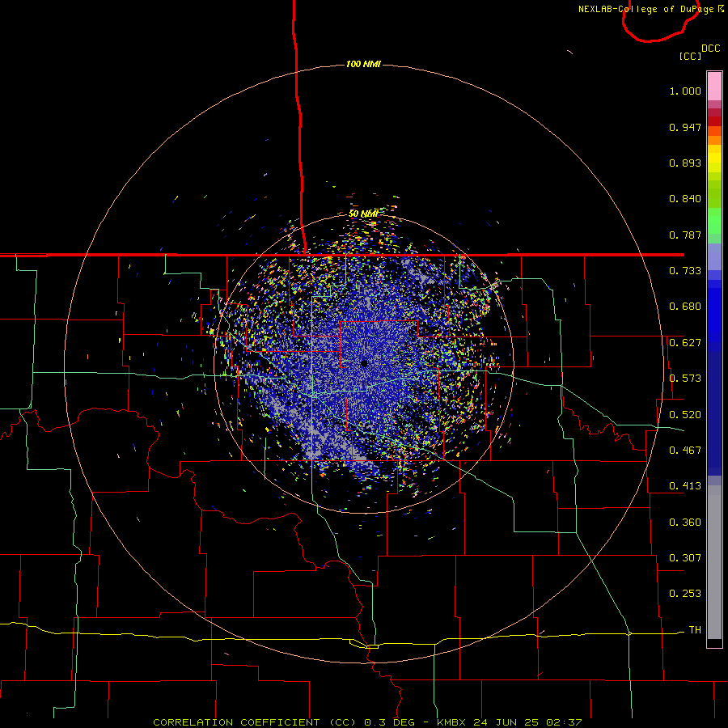This screenshot has width=728, height=728.
Task: Click the DCC product label
Action: tap(711, 49)
